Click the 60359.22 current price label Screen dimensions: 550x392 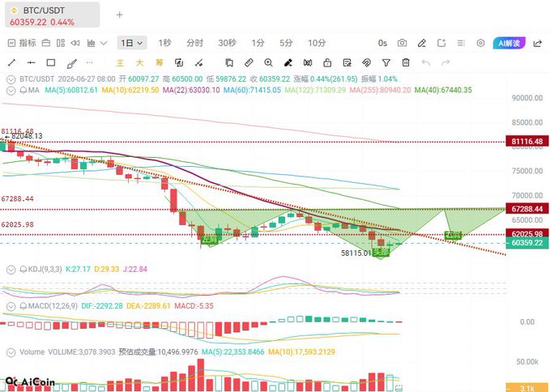click(x=527, y=243)
